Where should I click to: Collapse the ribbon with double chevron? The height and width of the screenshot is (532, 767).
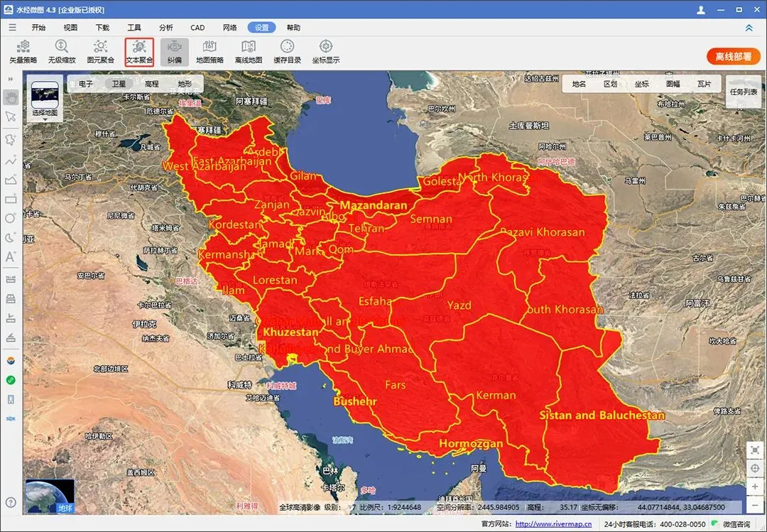(x=749, y=28)
